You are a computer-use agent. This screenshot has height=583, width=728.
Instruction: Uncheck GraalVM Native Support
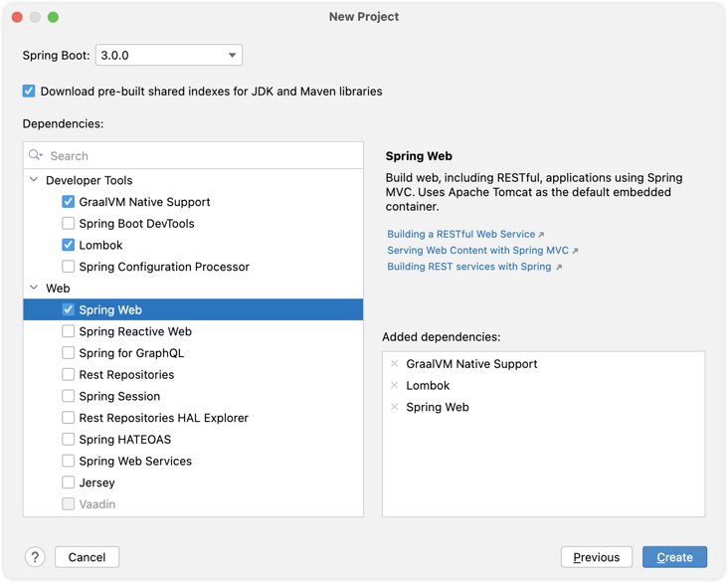(x=69, y=202)
